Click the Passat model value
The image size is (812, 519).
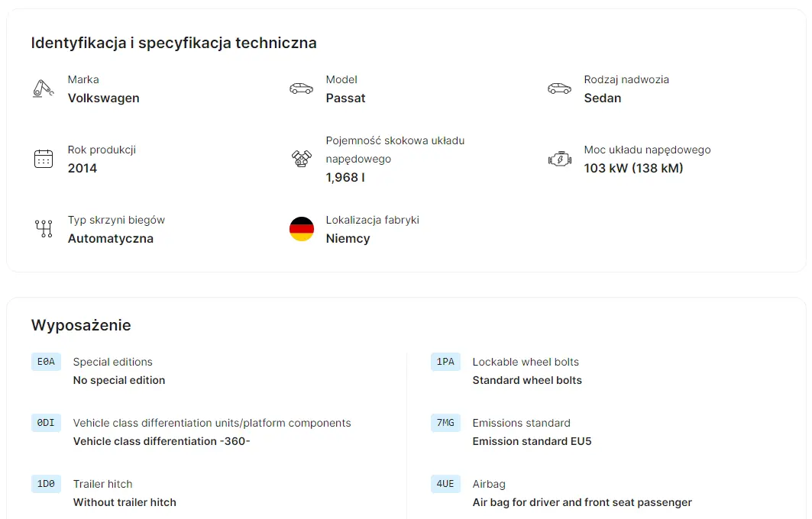[345, 98]
